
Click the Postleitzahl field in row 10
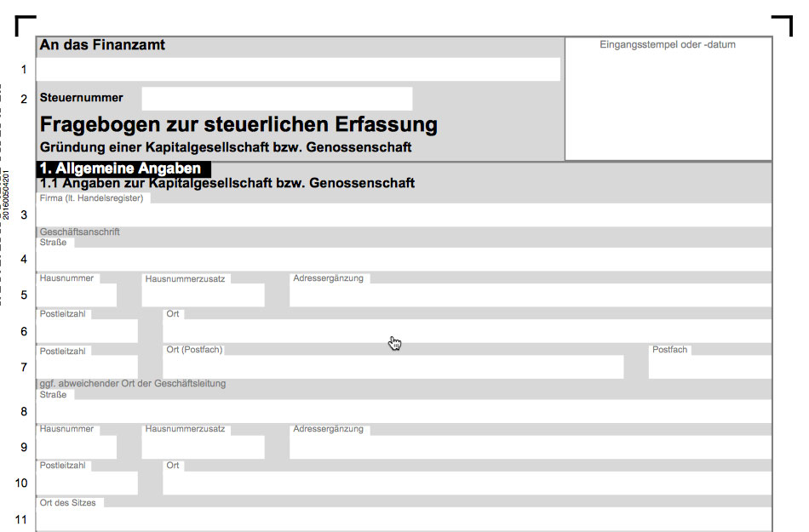[87, 483]
